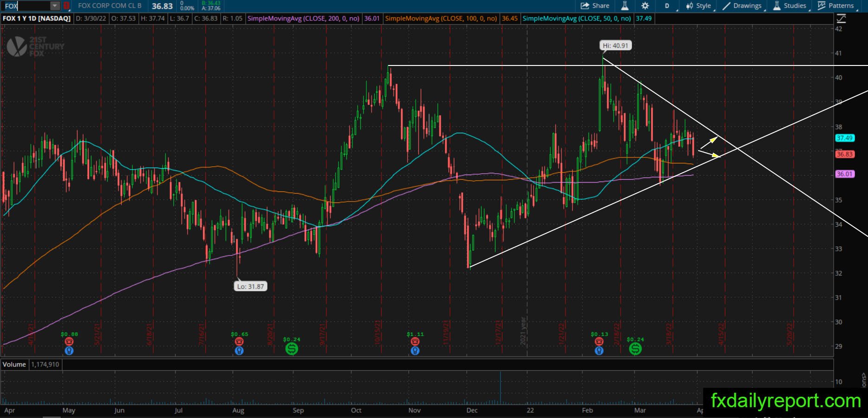
Task: Click the red $0.88 earnings phone icon
Action: coord(69,342)
